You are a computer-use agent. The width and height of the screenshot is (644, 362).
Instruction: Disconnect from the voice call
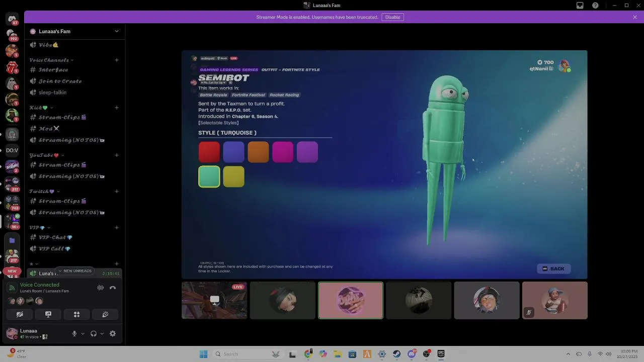pos(113,288)
